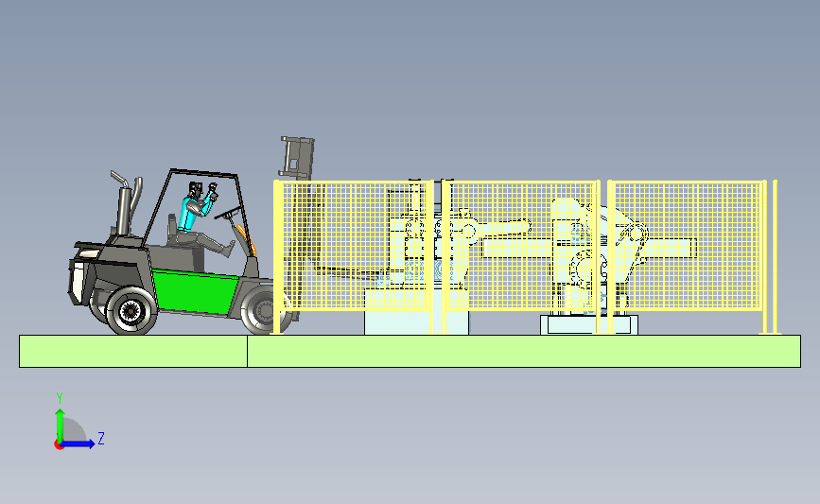820x504 pixels.
Task: Select the forklift's green side panel
Action: click(195, 292)
